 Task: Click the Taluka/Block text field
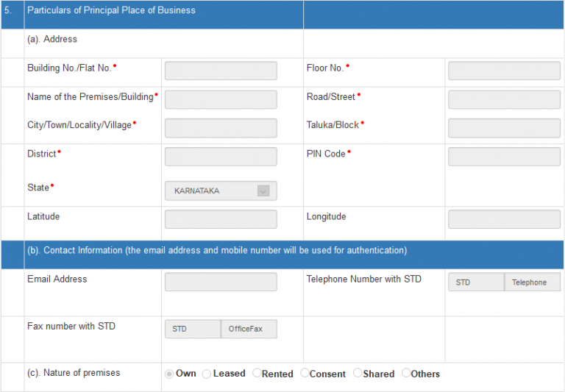tap(504, 128)
